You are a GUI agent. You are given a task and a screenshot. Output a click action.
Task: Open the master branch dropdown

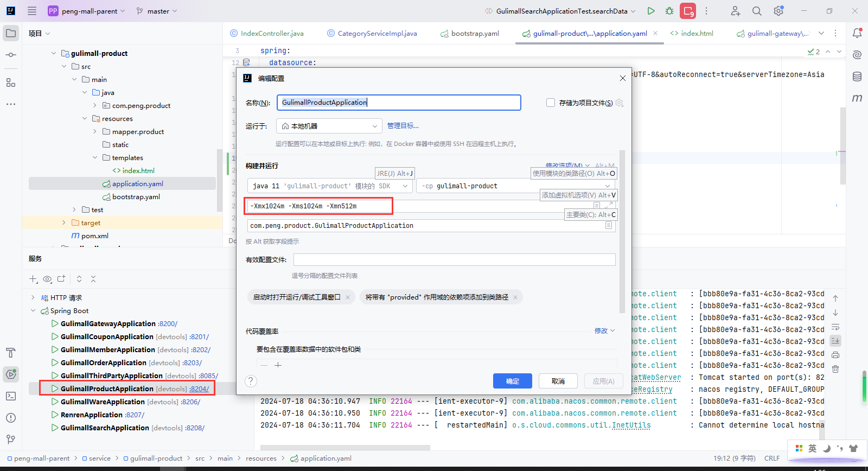click(x=157, y=11)
